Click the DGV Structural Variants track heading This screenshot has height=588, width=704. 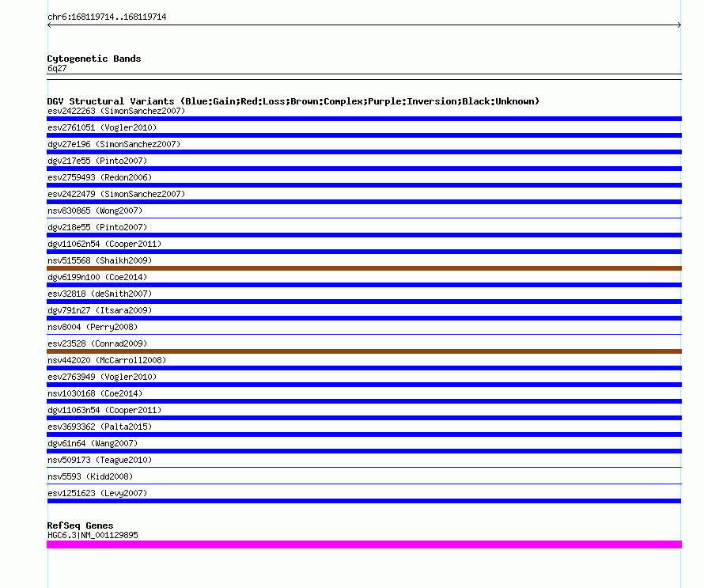click(x=293, y=101)
